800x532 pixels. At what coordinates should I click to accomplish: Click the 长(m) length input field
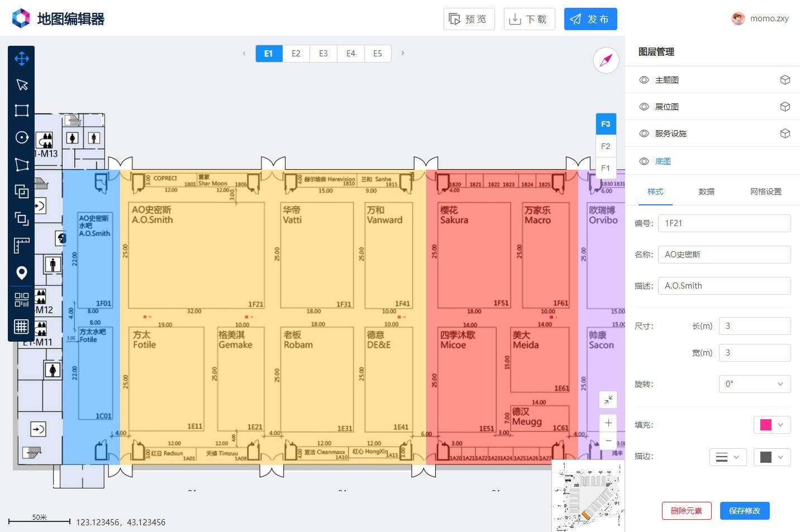[x=755, y=326]
